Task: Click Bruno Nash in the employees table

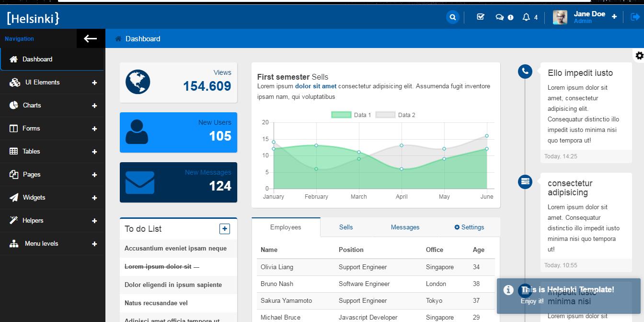Action: point(277,284)
